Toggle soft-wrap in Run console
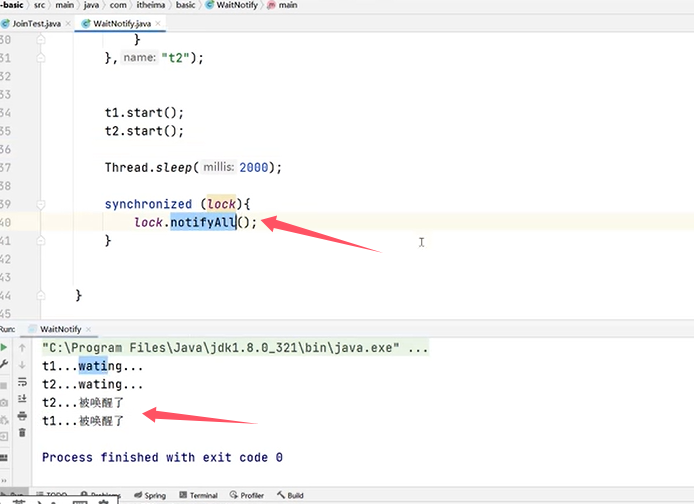The height and width of the screenshot is (504, 694). [x=22, y=382]
